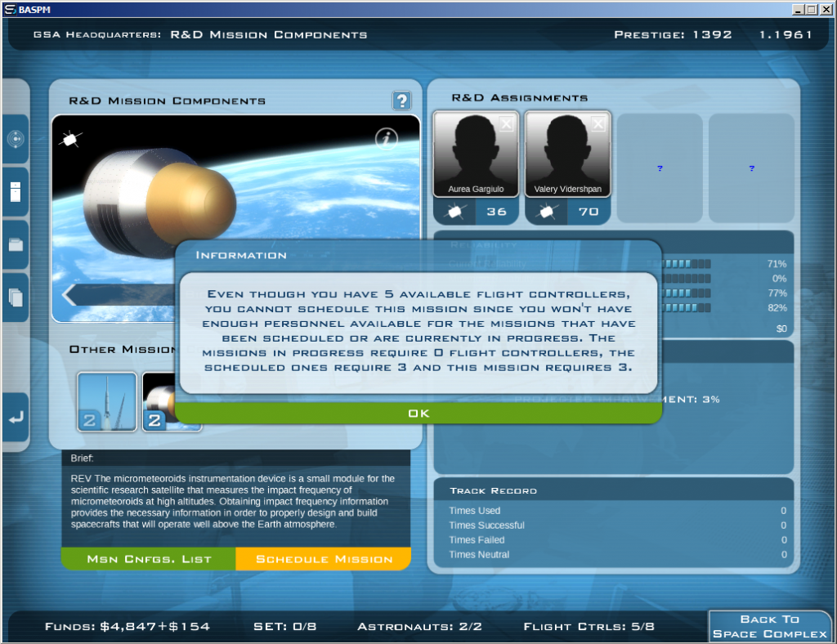Open the Msn Cnfgs. List
Viewport: 837px width, 644px height.
pos(149,559)
